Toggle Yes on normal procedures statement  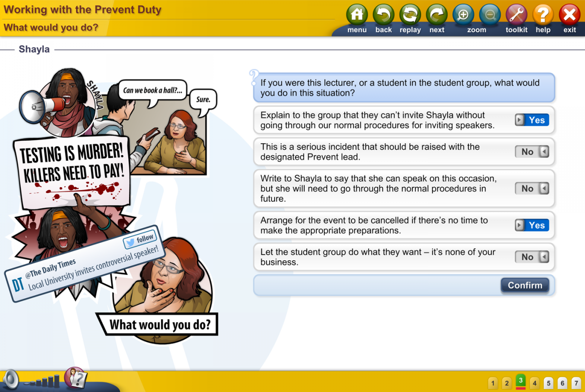pos(532,120)
